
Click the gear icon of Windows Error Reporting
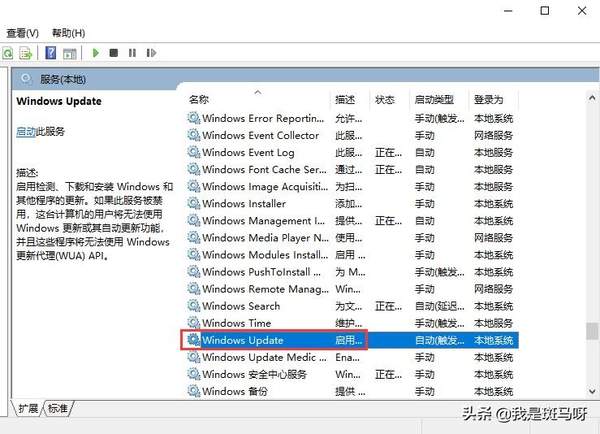[x=194, y=118]
